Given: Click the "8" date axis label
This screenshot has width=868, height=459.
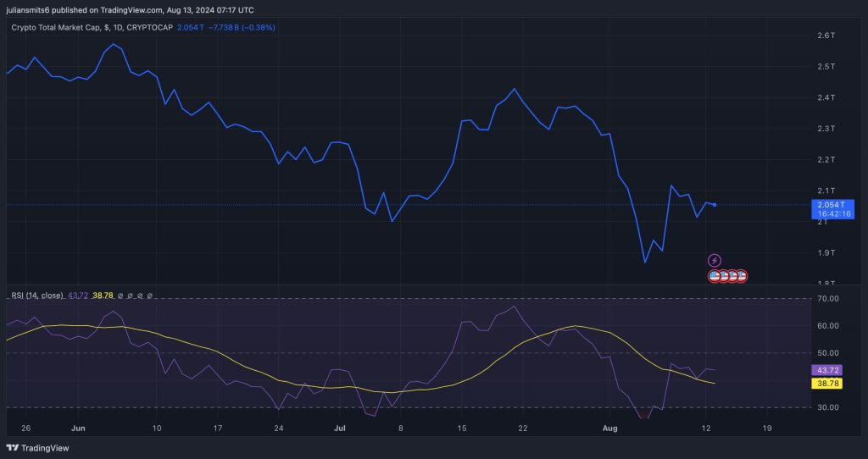Looking at the screenshot, I should point(400,428).
